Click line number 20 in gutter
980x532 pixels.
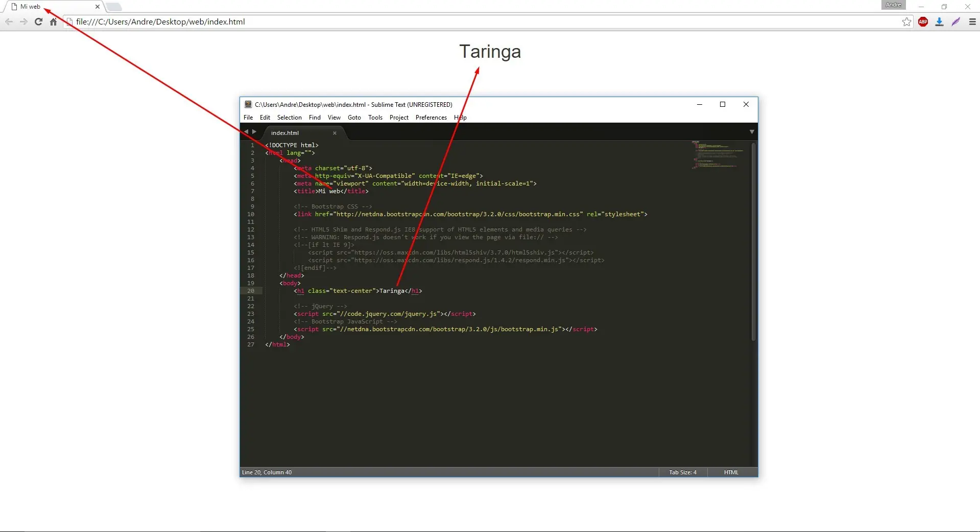click(251, 291)
